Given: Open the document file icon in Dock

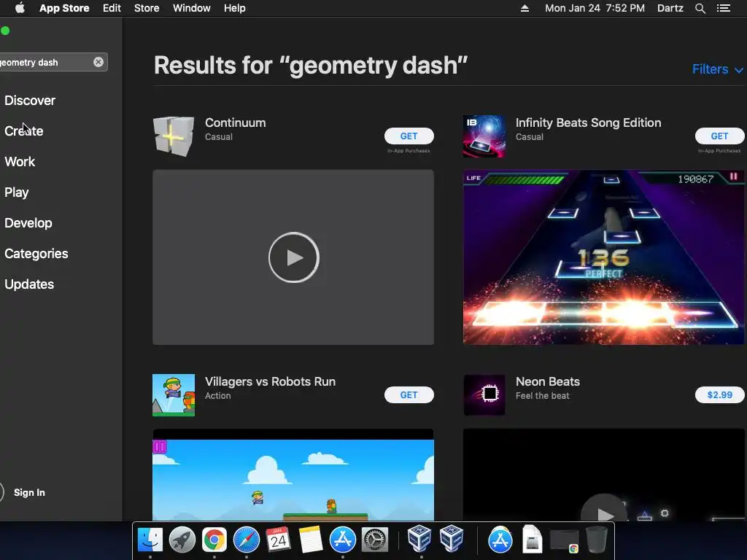Looking at the screenshot, I should (x=532, y=539).
